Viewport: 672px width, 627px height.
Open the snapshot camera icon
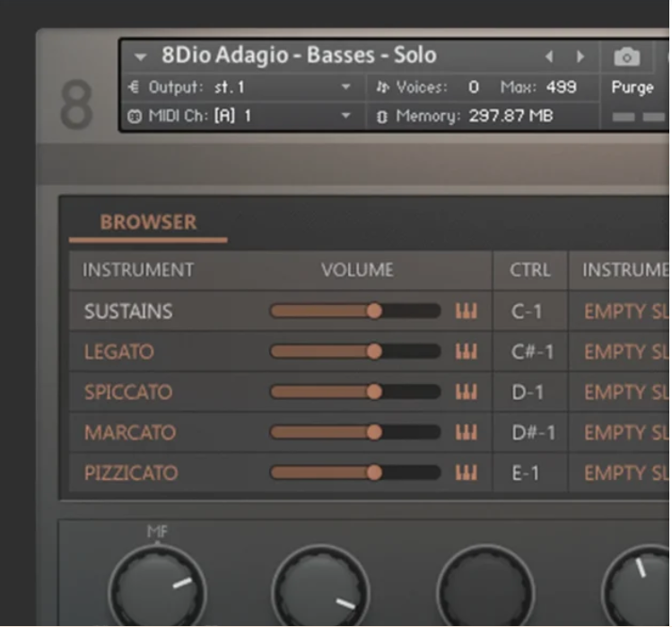[626, 57]
